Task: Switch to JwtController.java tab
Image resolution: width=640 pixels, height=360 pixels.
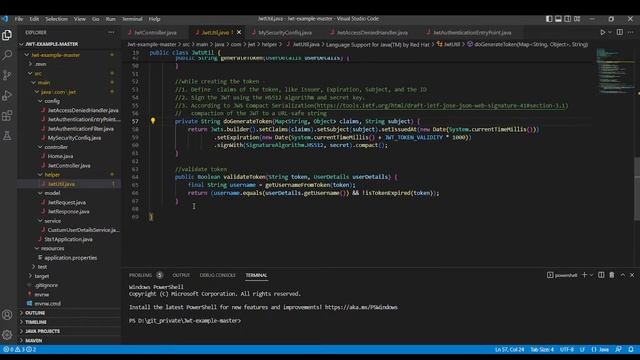Action: [155, 32]
